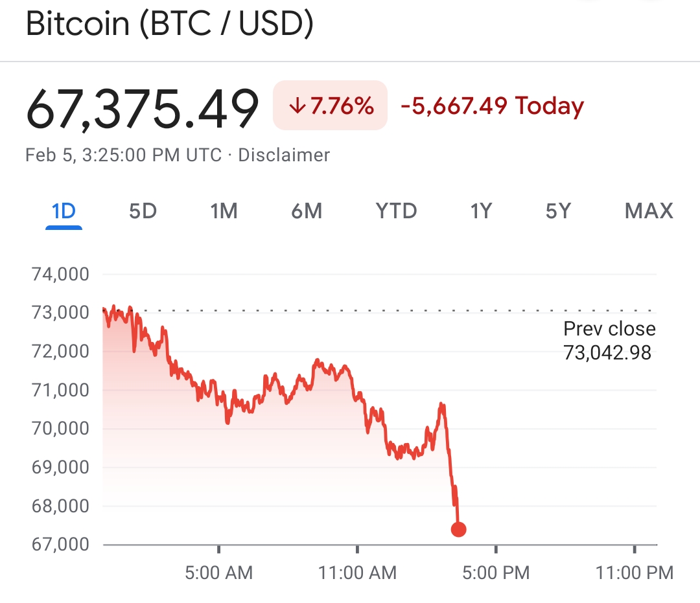Click the down arrow in the percentage badge
700x603 pixels.
[x=297, y=106]
